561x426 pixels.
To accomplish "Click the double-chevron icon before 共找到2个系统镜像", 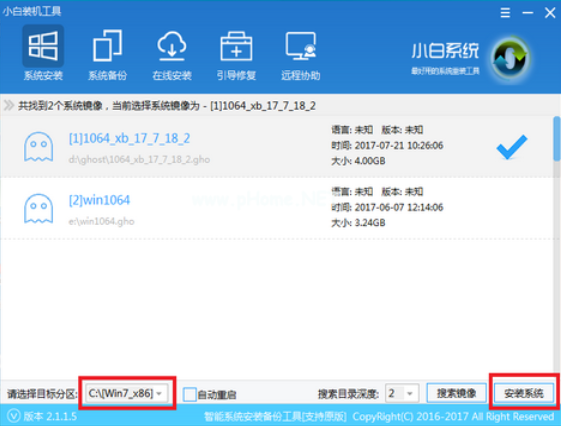I will [x=9, y=106].
